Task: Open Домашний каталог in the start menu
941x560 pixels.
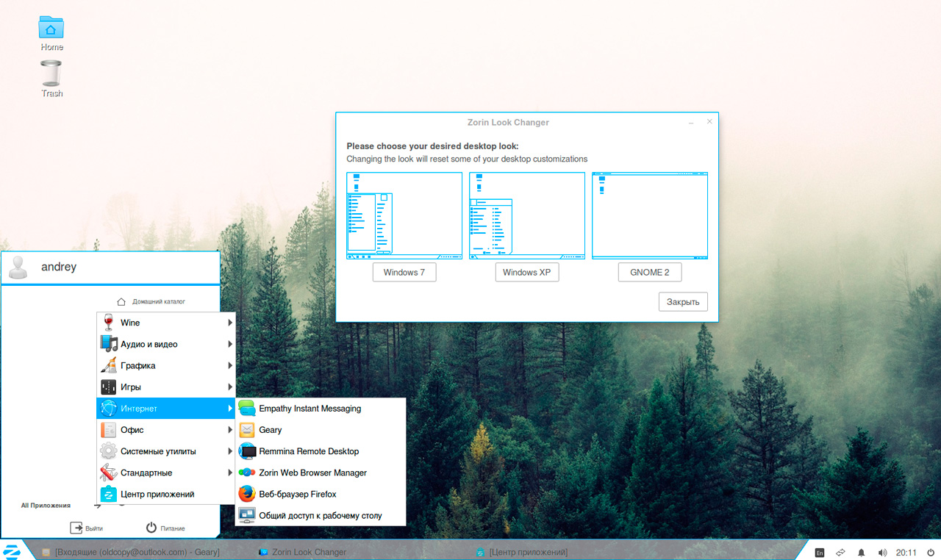Action: tap(151, 301)
